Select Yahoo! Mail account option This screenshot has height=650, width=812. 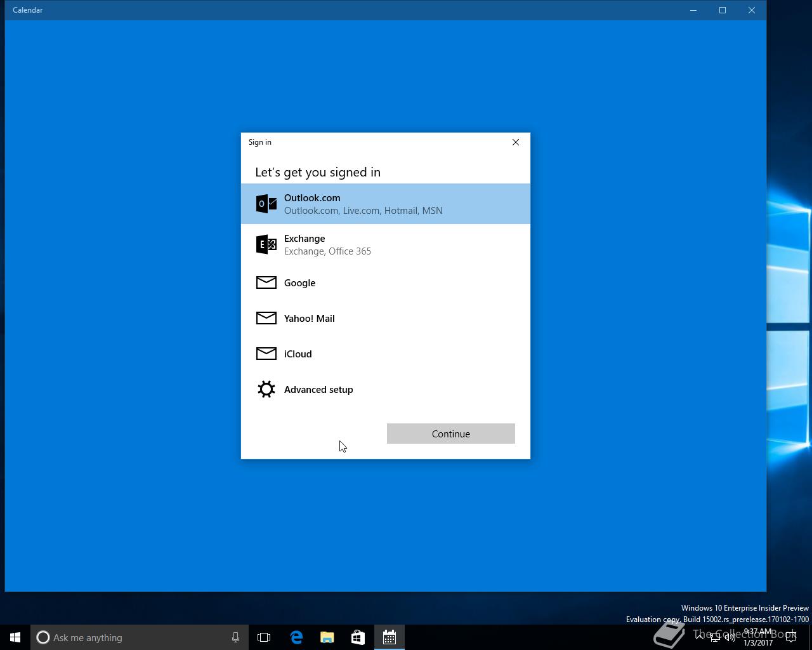click(385, 318)
